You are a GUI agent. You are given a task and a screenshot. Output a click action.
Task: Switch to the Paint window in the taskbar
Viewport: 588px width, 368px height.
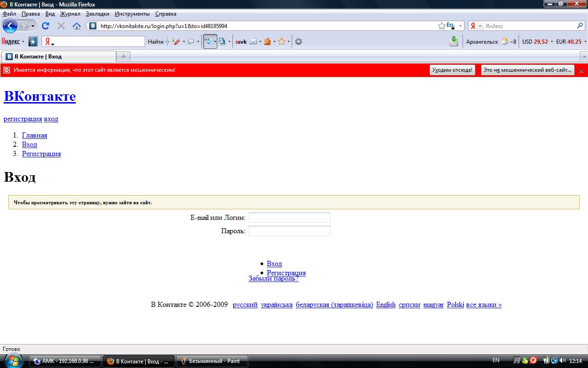[x=212, y=361]
